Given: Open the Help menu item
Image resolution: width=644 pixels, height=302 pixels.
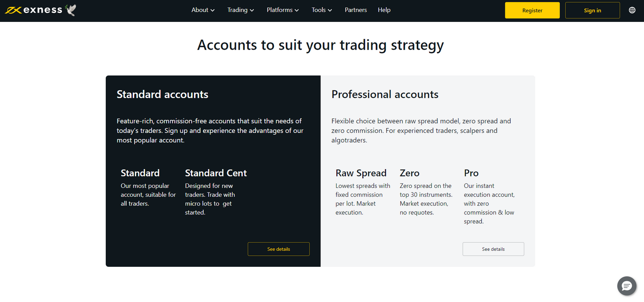Looking at the screenshot, I should click(x=384, y=10).
